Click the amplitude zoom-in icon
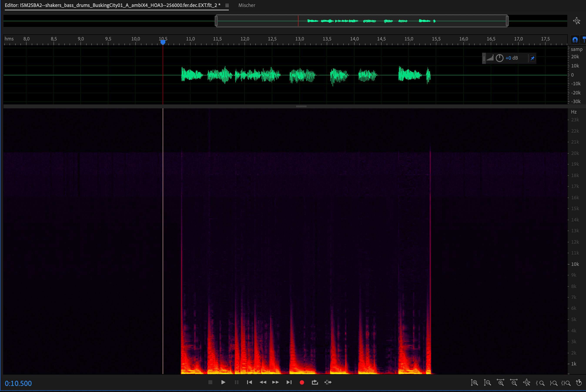The height and width of the screenshot is (392, 586). (x=474, y=382)
